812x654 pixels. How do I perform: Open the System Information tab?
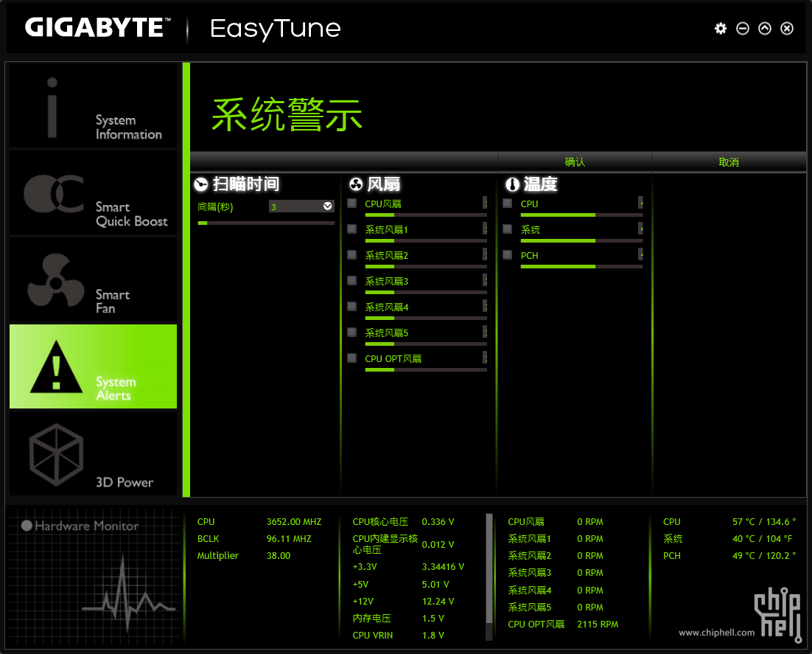pyautogui.click(x=94, y=105)
